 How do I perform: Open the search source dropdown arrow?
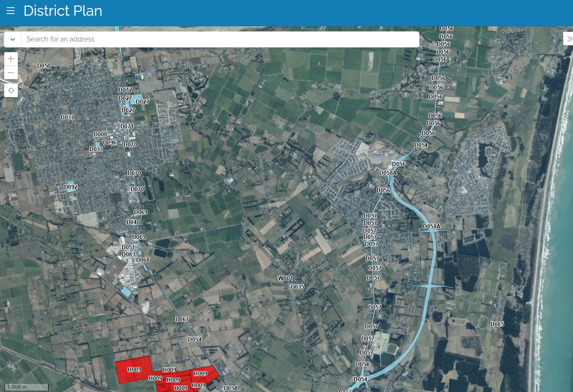(x=13, y=39)
